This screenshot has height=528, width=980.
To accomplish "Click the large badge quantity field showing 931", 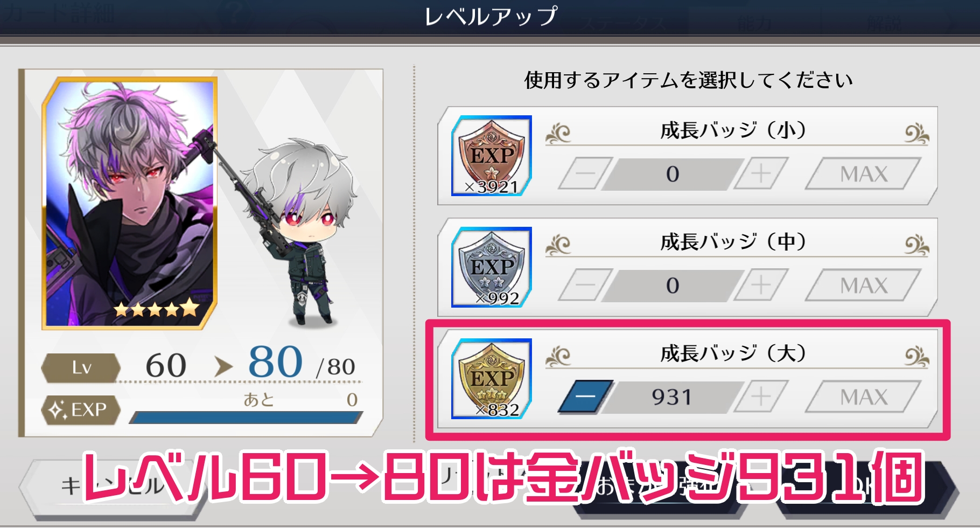I will 673,397.
